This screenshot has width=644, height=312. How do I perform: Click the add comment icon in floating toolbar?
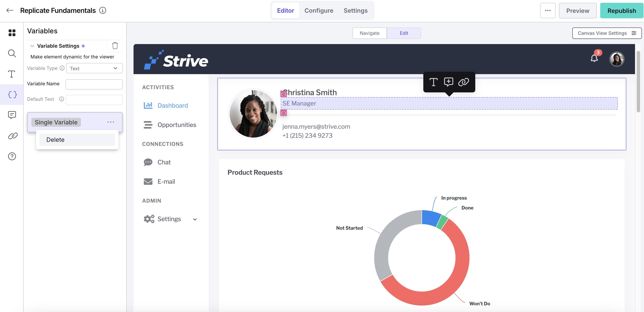(x=448, y=82)
